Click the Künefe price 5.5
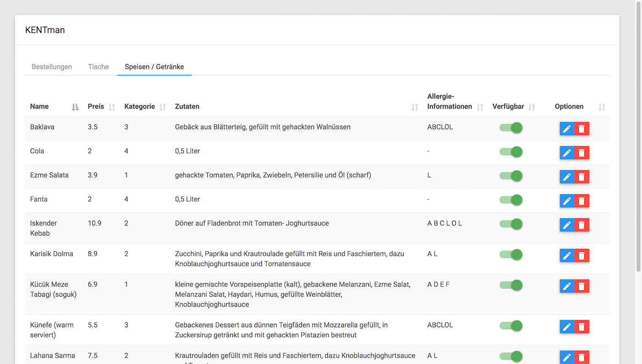Image resolution: width=642 pixels, height=364 pixels. [93, 325]
